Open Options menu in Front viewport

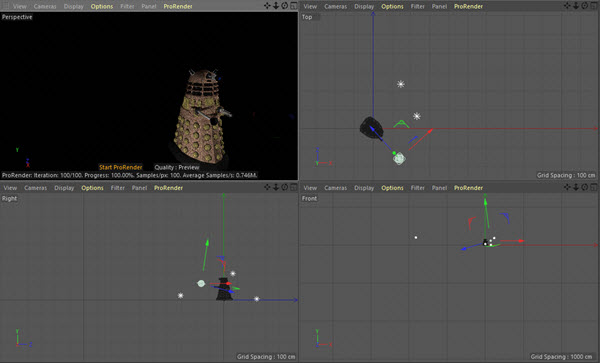pos(392,188)
